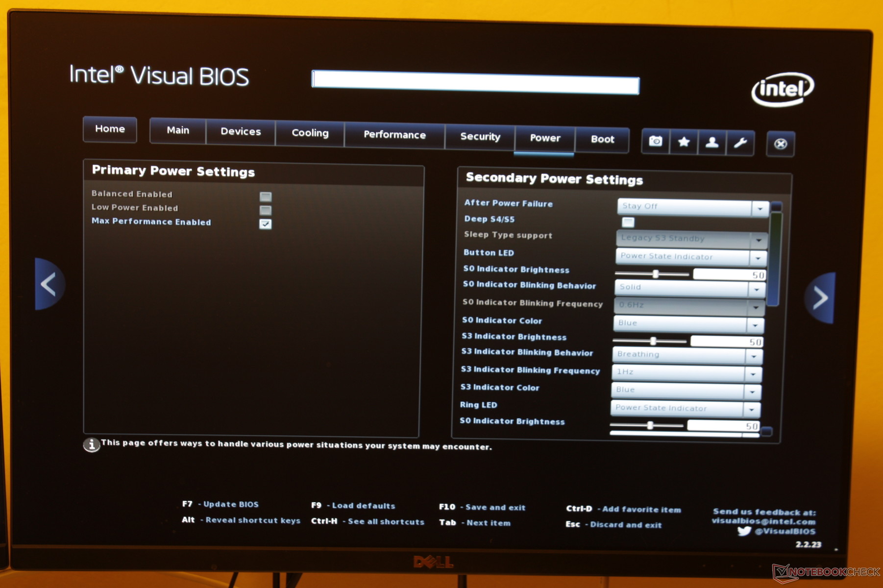Viewport: 883px width, 588px height.
Task: Click the user profile icon
Action: 711,143
